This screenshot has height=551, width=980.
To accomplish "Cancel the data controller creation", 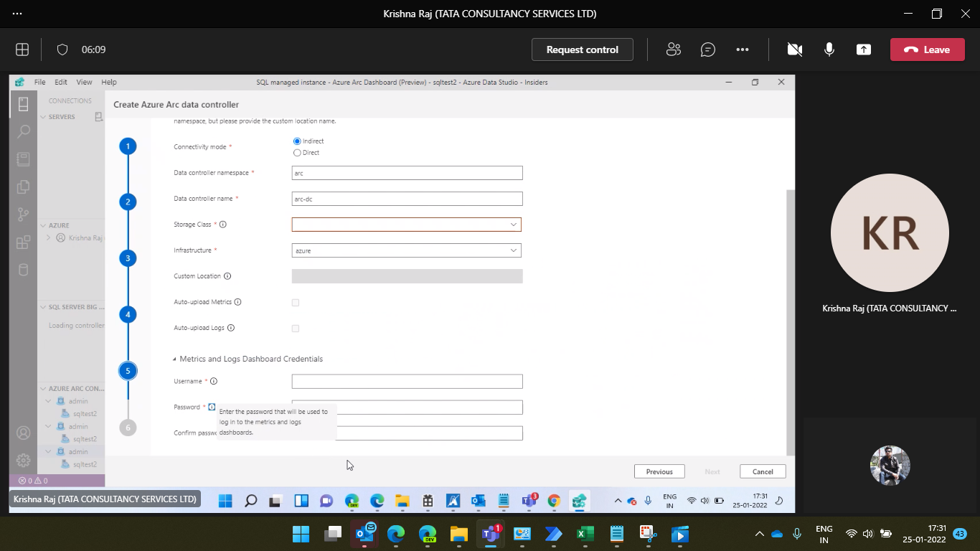I will (x=762, y=471).
